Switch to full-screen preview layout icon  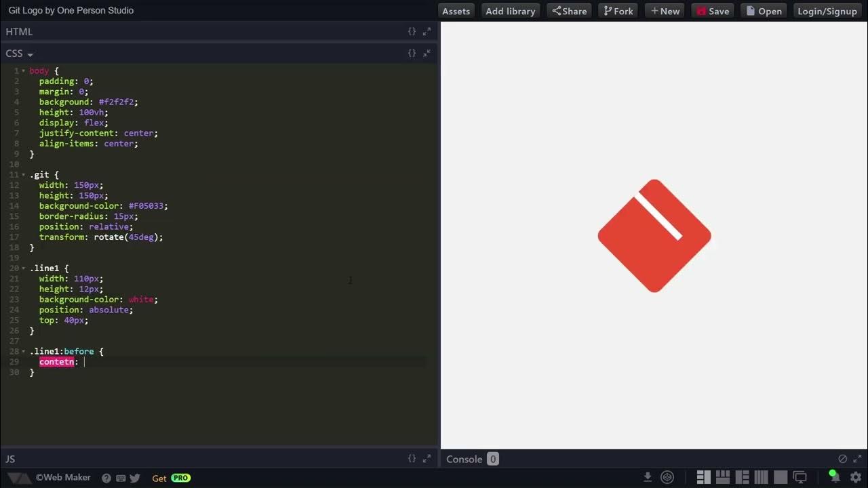coord(781,477)
